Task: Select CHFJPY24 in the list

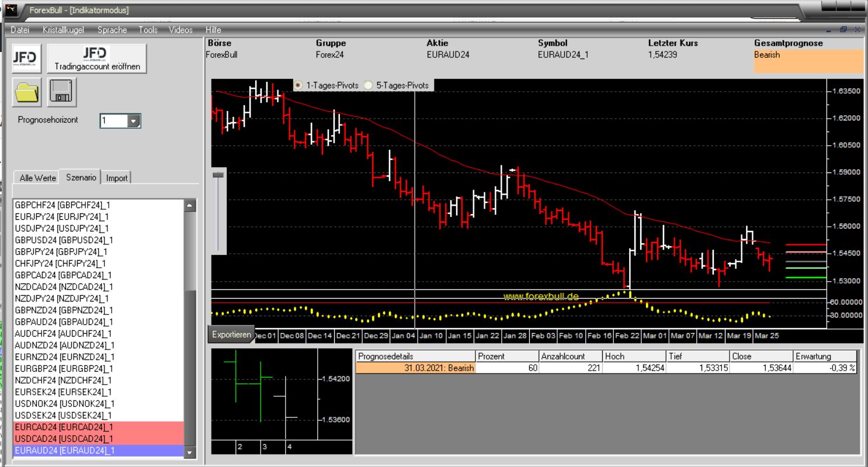Action: point(98,264)
